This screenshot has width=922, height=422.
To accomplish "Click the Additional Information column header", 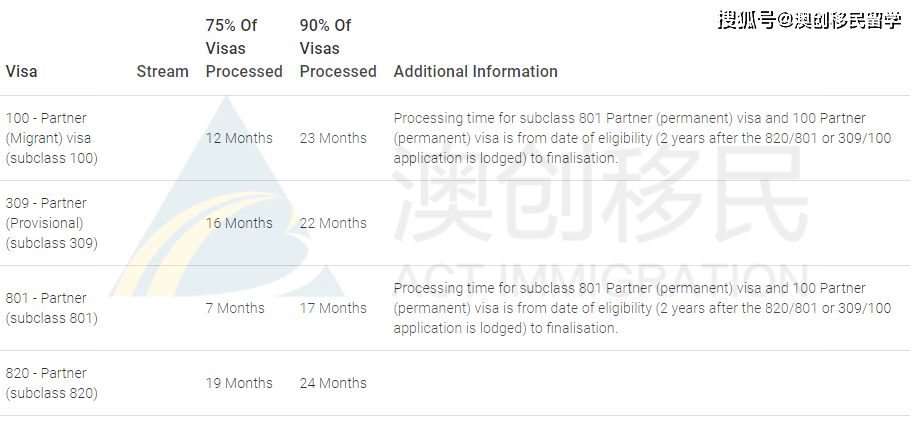I will click(475, 71).
